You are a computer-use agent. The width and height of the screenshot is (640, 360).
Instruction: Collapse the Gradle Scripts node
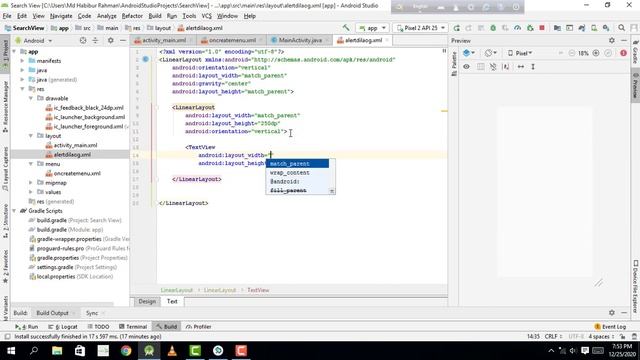(x=14, y=211)
